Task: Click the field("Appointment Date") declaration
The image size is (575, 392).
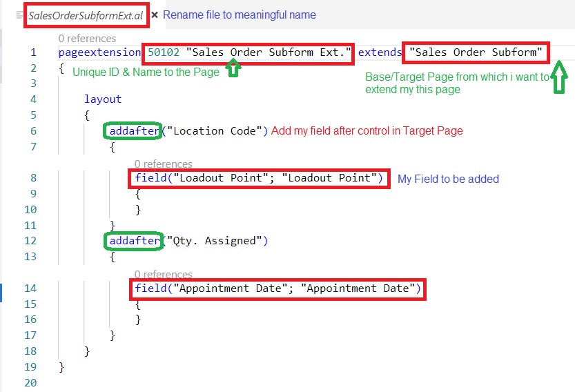Action: click(x=277, y=288)
